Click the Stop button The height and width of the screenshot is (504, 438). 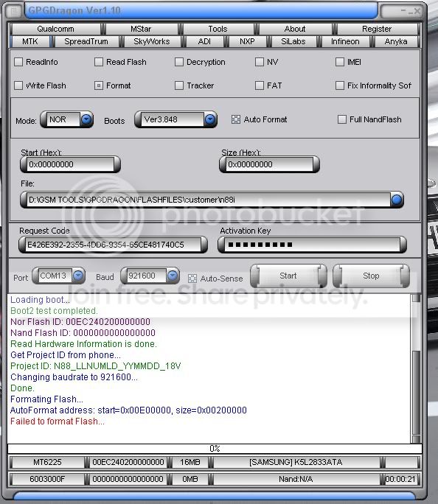[x=371, y=276]
